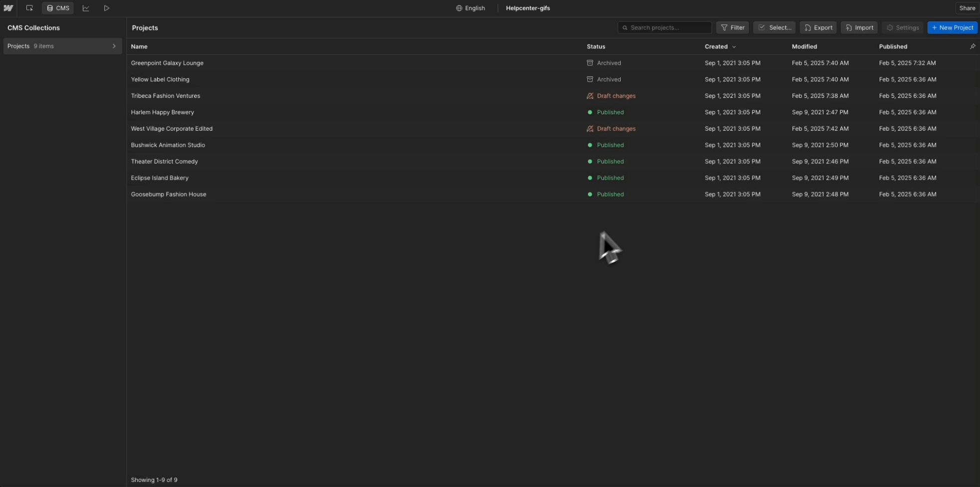Click Draft changes icon for Tribeca Fashion Ventures
Viewport: 980px width, 487px height.
tap(590, 96)
